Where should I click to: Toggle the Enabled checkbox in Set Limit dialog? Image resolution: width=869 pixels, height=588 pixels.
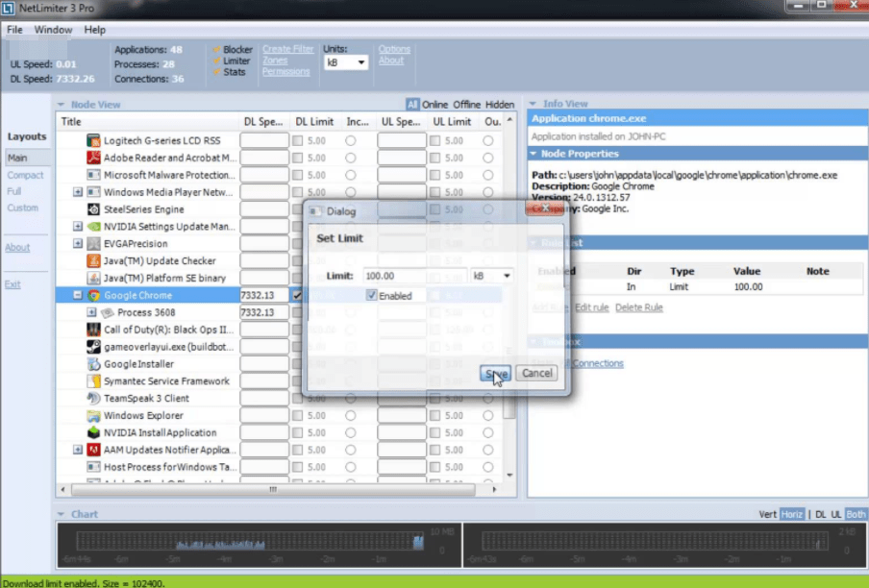371,296
